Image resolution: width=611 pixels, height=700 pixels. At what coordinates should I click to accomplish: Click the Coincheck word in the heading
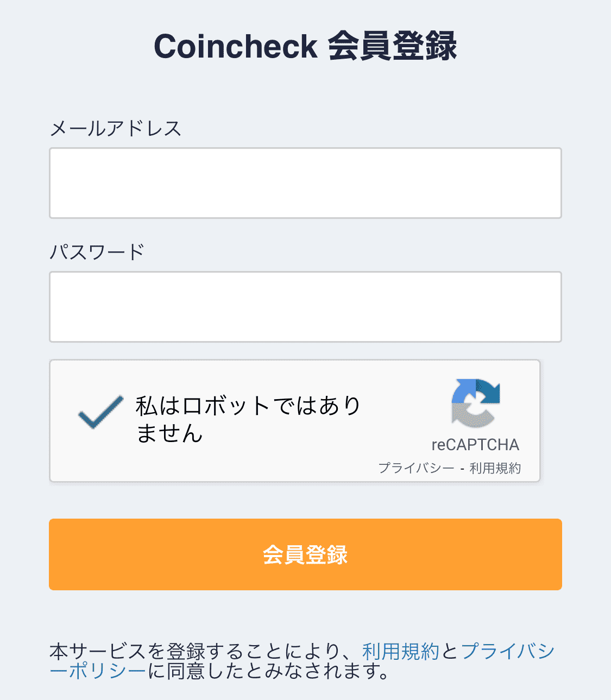click(x=236, y=46)
